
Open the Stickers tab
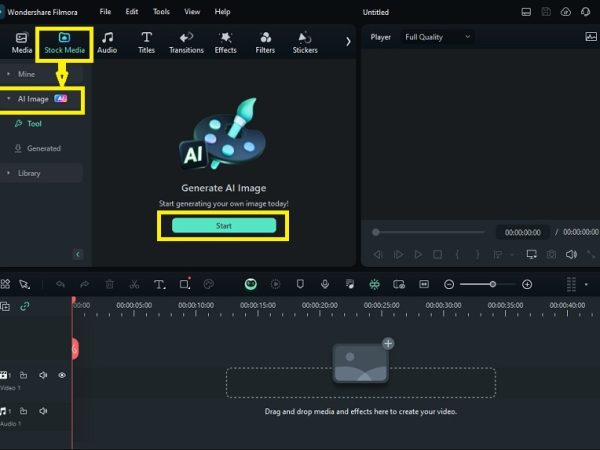coord(305,43)
